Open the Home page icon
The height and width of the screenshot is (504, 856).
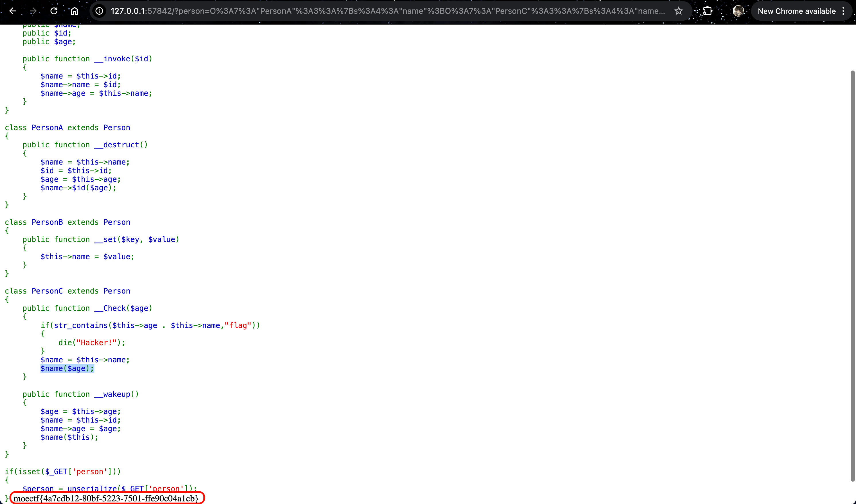point(74,11)
